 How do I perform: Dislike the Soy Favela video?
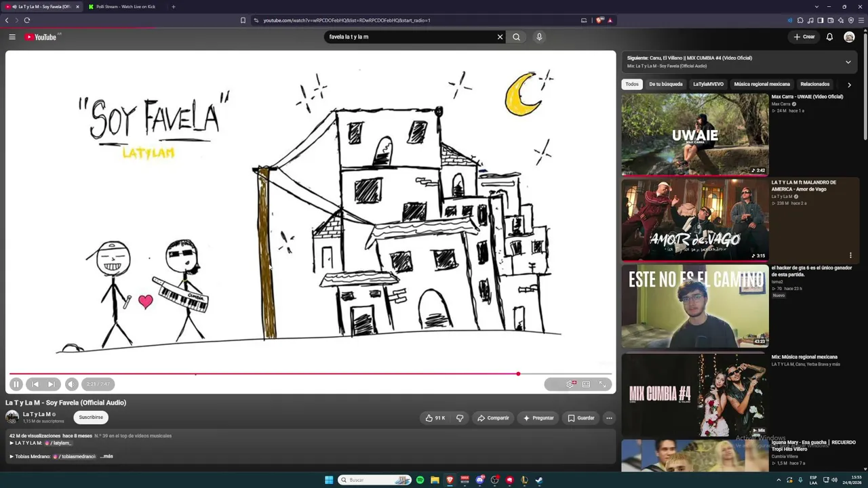(x=459, y=418)
